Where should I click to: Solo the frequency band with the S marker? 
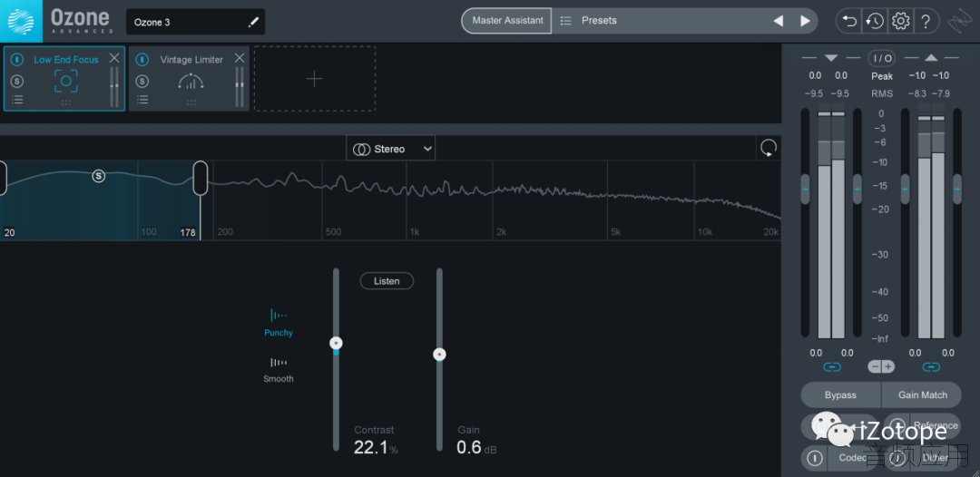99,176
